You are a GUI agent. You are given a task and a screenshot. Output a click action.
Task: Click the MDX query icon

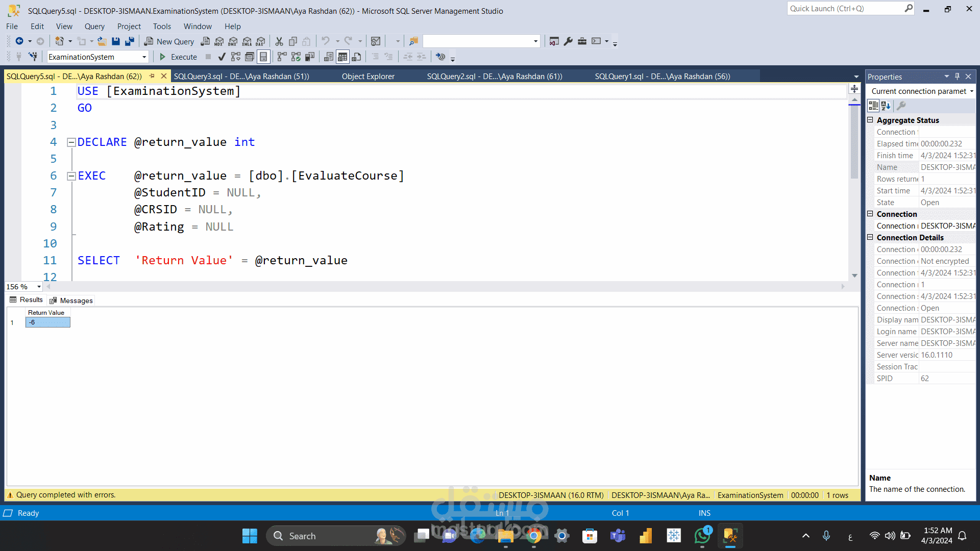click(219, 41)
